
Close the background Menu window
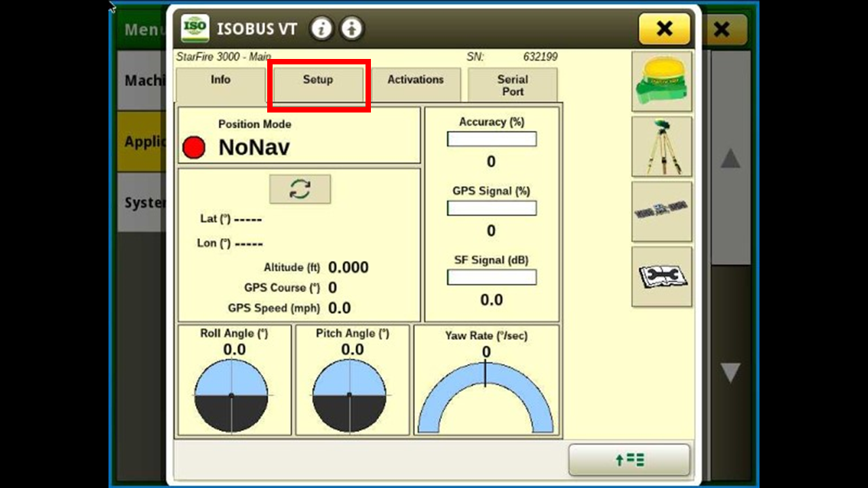coord(722,29)
